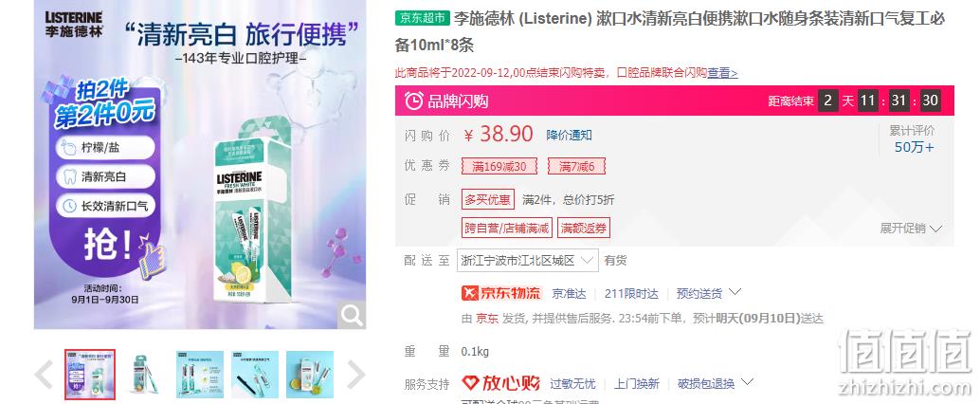980x404 pixels.
Task: Go to previous thumbnails with left arrow
Action: (x=44, y=375)
